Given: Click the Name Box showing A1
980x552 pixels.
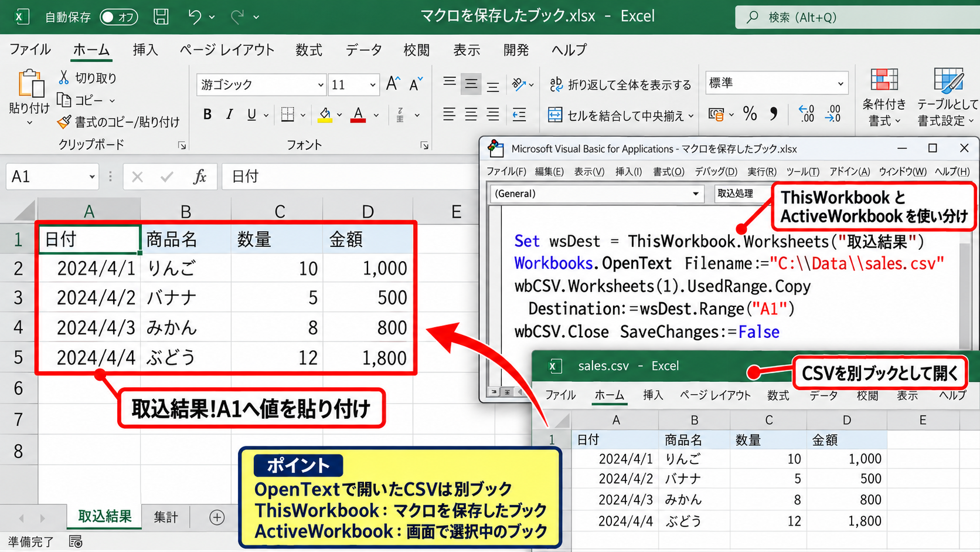Looking at the screenshot, I should click(x=52, y=177).
